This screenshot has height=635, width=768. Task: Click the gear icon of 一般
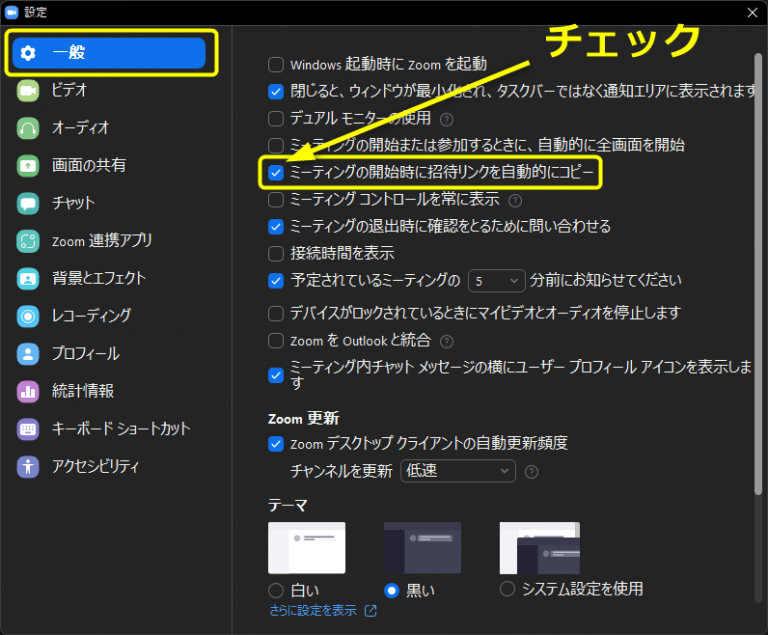[x=28, y=53]
